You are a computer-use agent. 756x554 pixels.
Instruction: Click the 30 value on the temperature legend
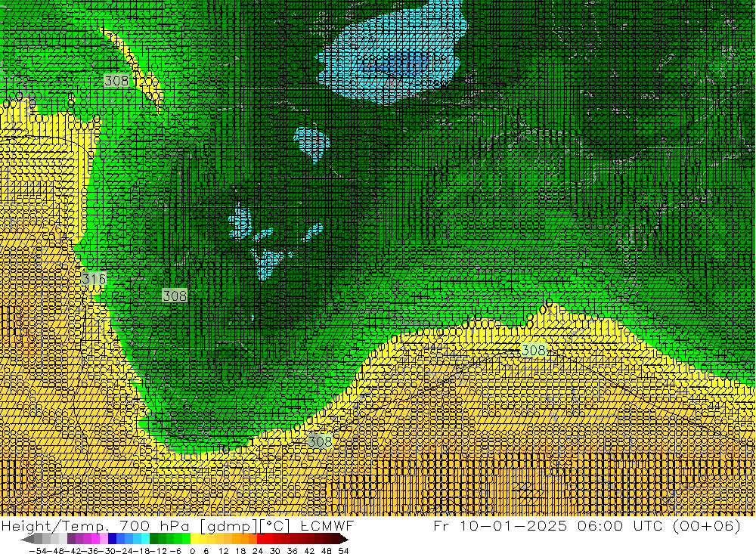275,551
